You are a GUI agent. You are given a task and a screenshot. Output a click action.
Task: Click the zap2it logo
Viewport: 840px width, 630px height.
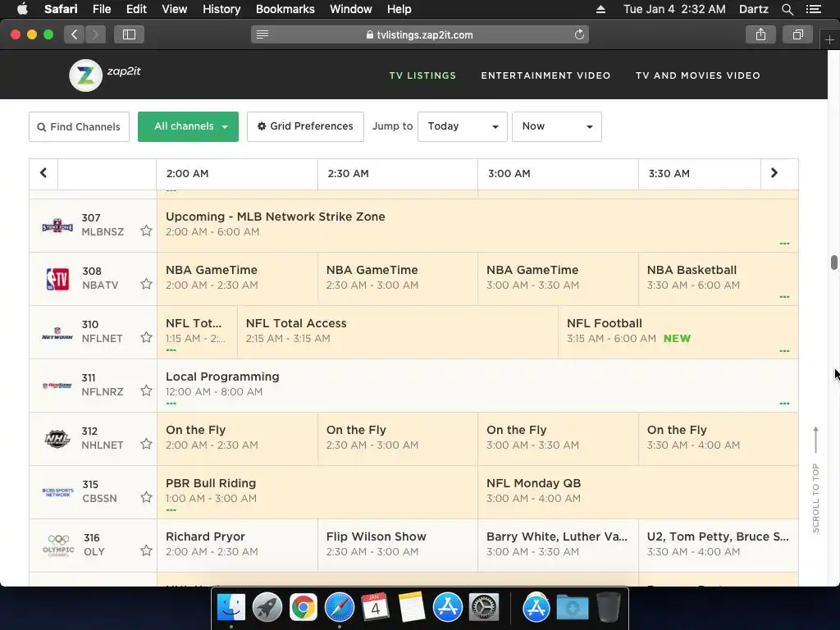click(105, 75)
